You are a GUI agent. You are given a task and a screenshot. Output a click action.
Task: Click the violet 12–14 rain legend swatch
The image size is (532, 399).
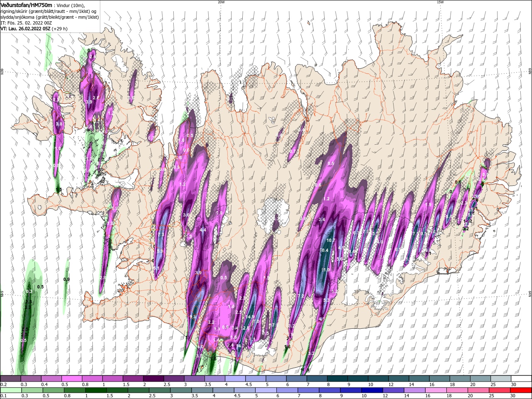[393, 390]
